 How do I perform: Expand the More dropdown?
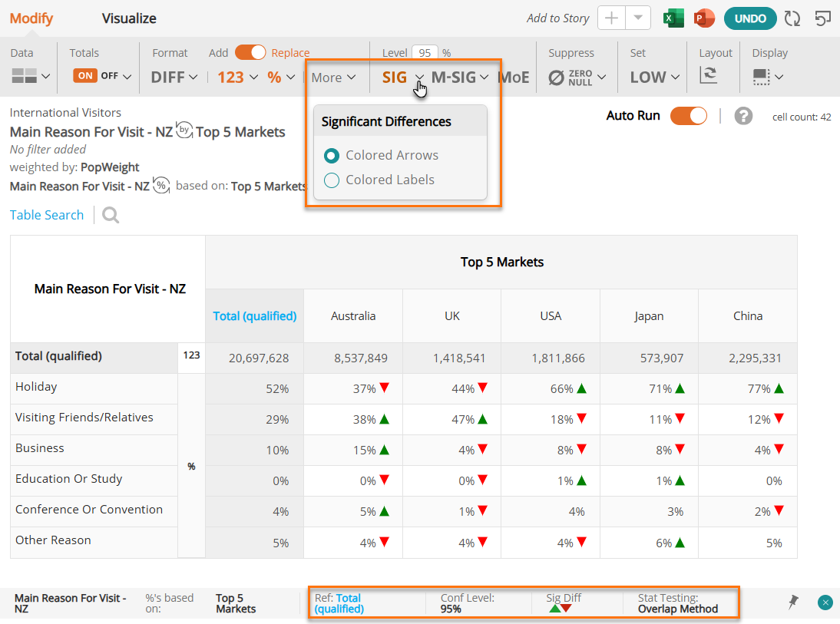[333, 78]
